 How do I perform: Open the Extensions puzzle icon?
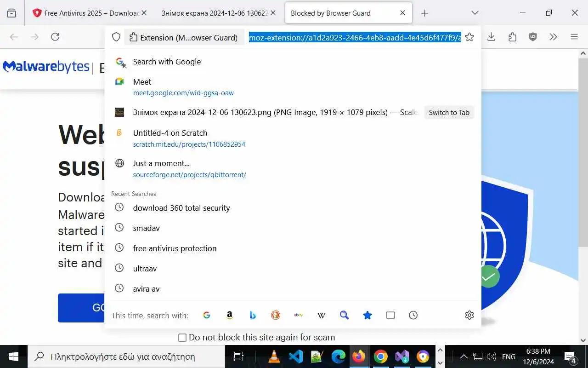[x=512, y=37]
